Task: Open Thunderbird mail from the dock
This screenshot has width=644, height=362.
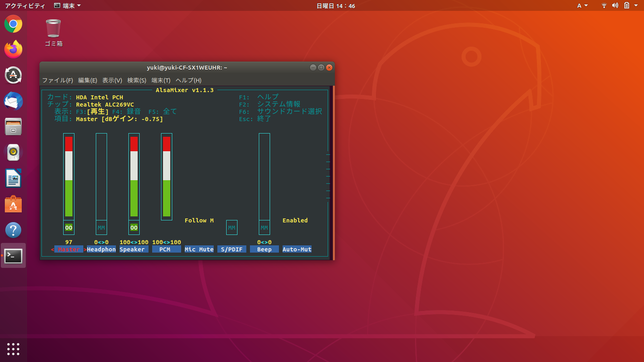Action: [x=13, y=101]
